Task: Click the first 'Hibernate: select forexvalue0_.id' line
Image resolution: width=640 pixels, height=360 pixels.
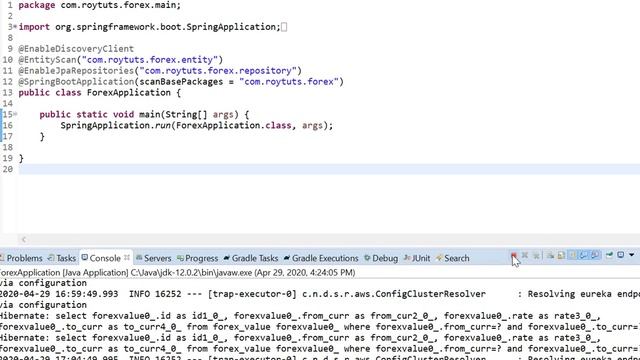Action: pyautogui.click(x=300, y=316)
